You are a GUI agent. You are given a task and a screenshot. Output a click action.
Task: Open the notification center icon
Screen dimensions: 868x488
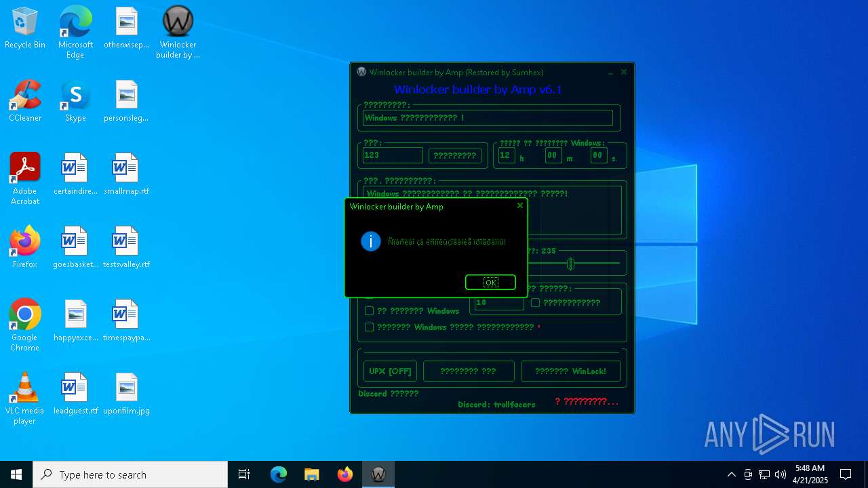846,474
